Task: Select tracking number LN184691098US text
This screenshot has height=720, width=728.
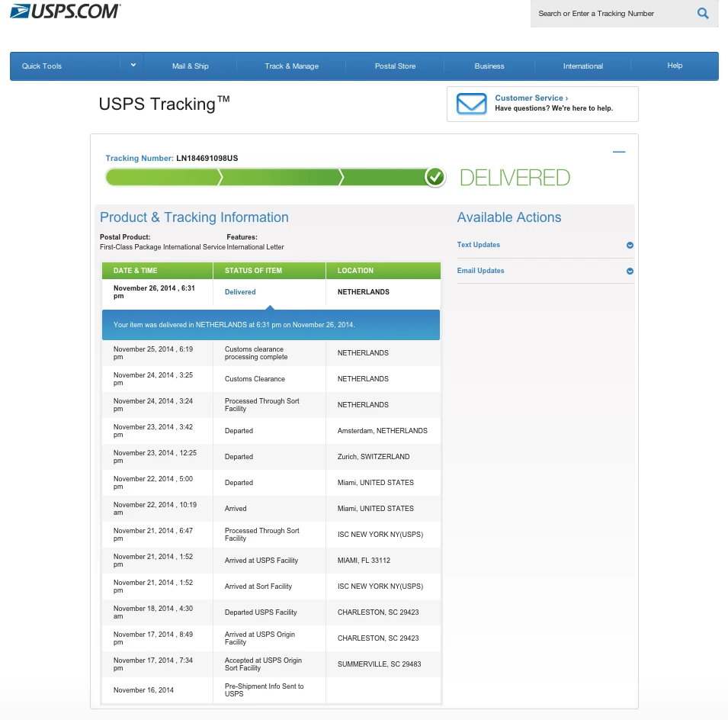Action: tap(207, 159)
